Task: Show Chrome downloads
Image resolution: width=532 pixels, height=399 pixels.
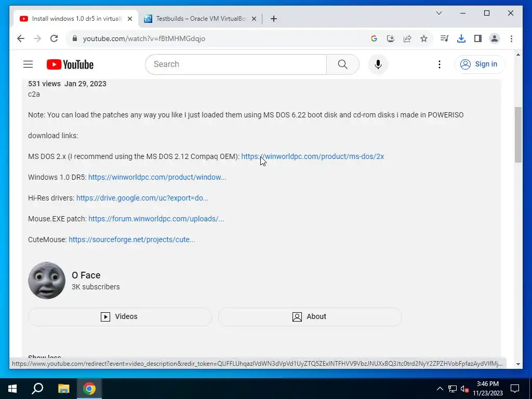Action: [461, 38]
